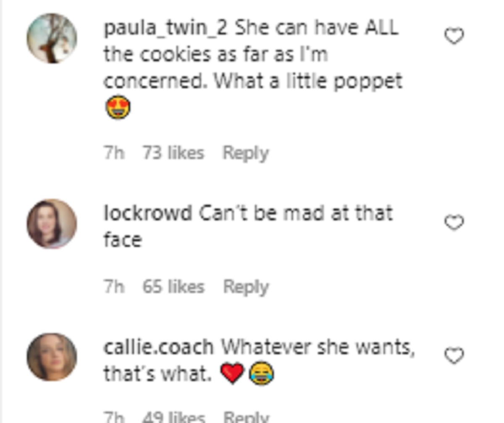
Task: Click the red heart emoji in callie.coach's comment
Action: 232,374
